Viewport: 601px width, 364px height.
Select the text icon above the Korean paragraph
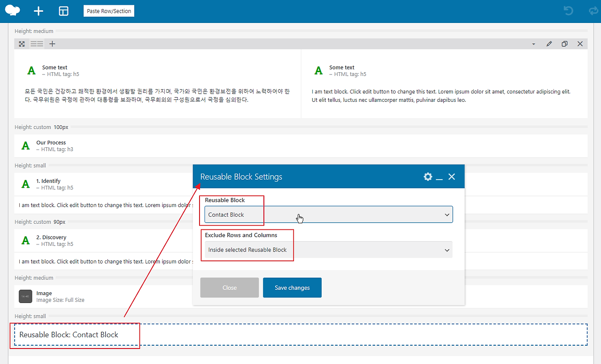pos(31,71)
